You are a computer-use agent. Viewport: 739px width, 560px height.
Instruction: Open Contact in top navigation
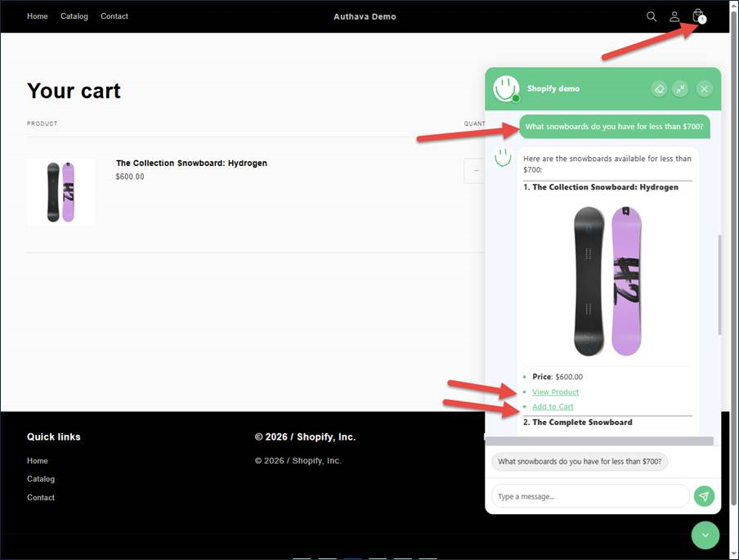tap(114, 16)
